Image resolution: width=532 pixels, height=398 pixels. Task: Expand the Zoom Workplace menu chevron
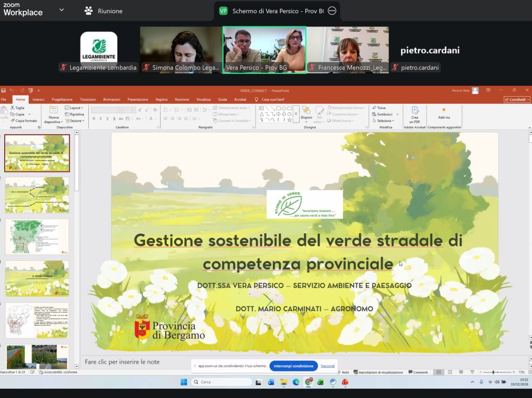(62, 10)
